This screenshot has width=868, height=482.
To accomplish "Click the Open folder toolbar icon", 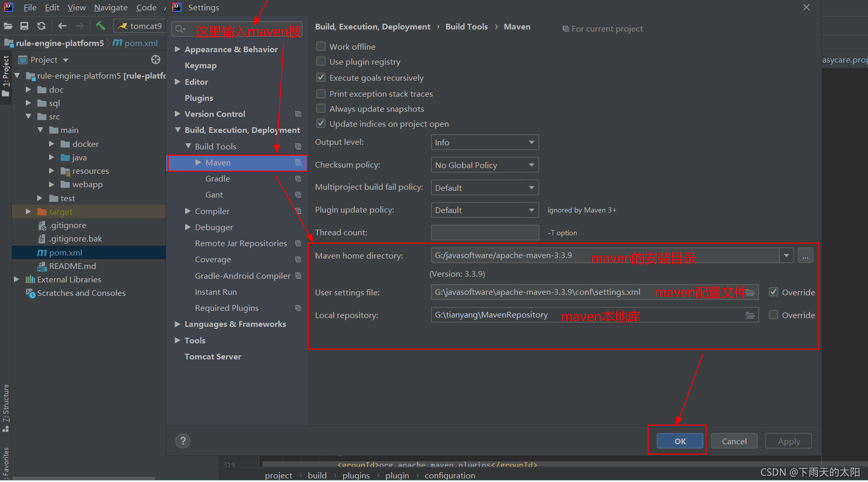I will point(8,26).
